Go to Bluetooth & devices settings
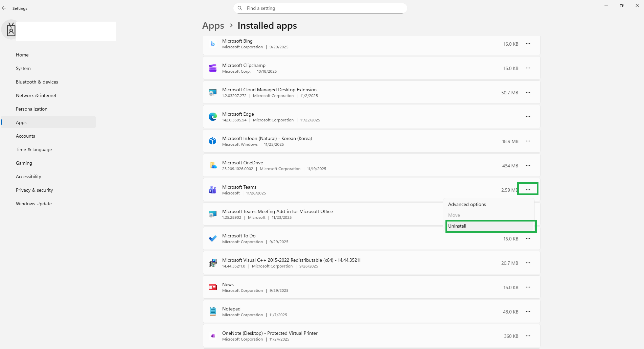 pos(48,82)
